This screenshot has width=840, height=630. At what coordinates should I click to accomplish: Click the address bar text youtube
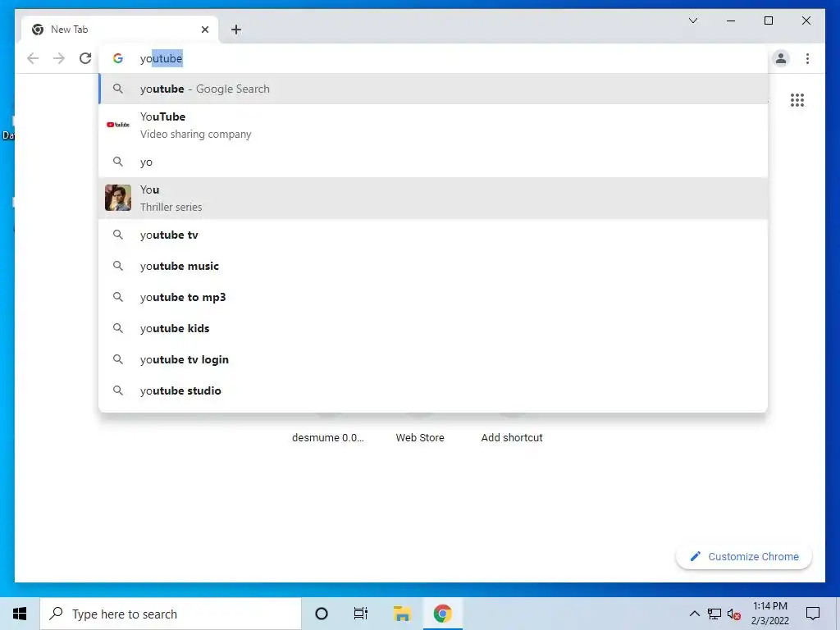tap(162, 58)
